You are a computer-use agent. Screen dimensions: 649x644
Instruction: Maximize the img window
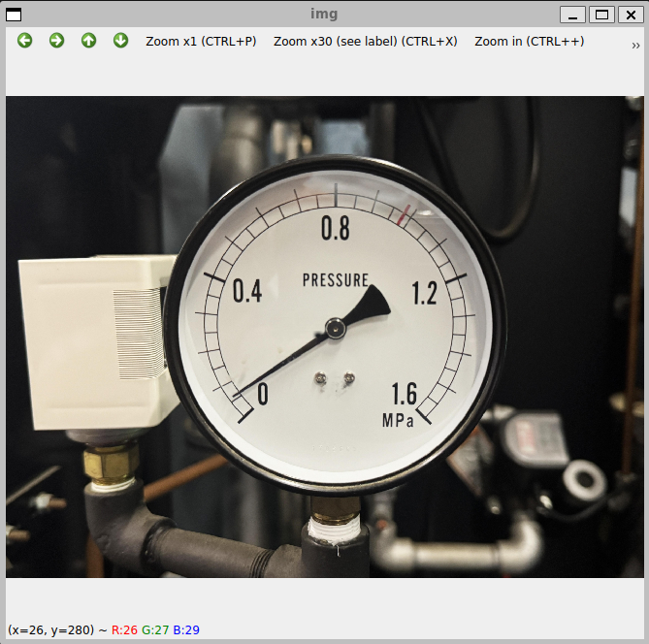coord(601,15)
